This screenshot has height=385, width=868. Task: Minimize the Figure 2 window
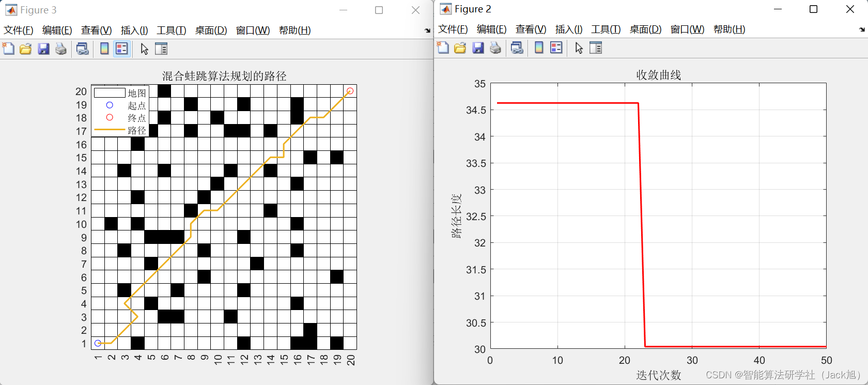tap(778, 9)
